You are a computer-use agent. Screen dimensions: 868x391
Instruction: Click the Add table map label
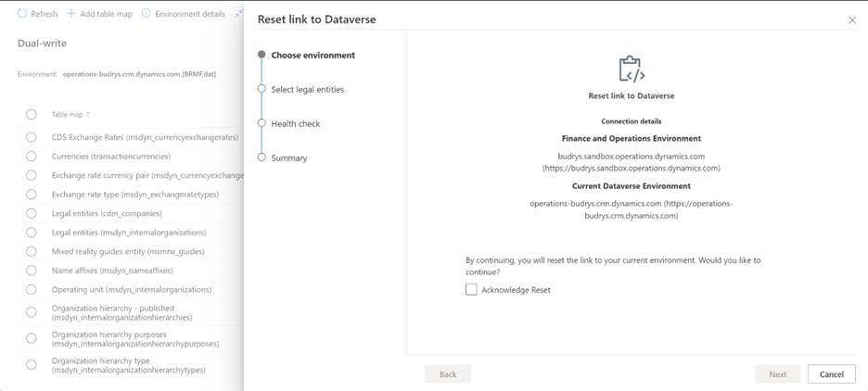tap(107, 14)
